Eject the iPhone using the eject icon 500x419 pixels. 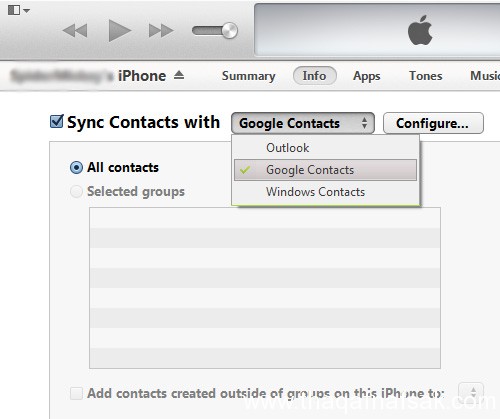[x=179, y=75]
